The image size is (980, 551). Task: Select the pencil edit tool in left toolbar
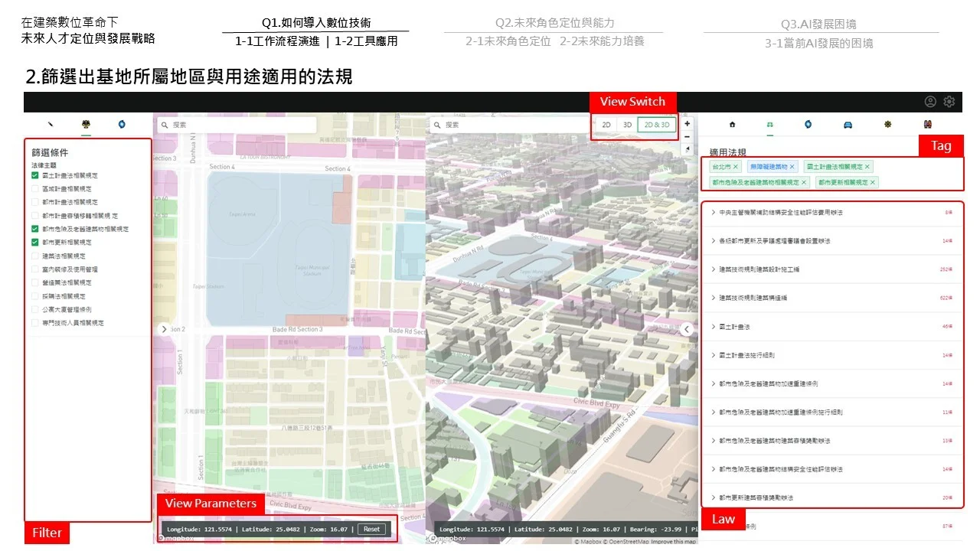[x=50, y=125]
